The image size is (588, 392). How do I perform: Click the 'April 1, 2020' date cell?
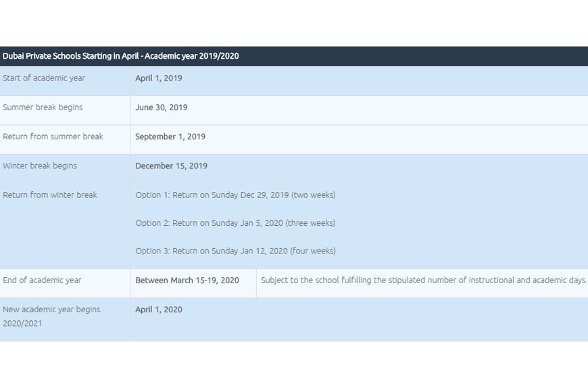pos(159,310)
